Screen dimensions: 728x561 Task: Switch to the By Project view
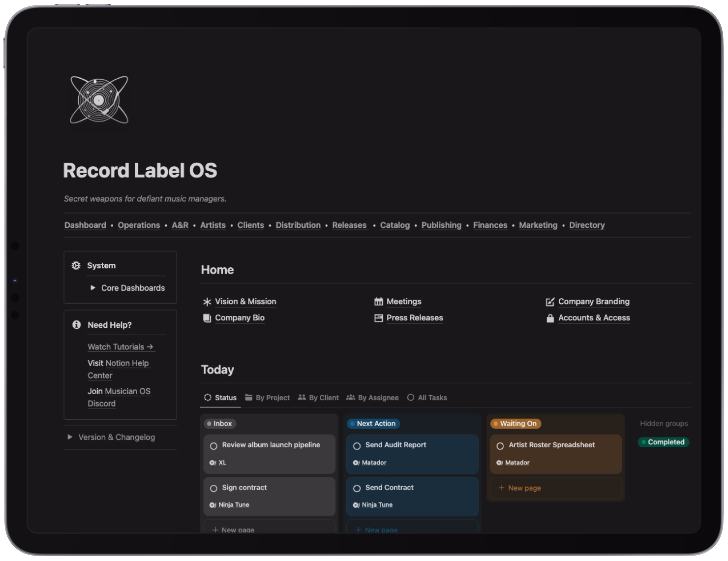267,398
